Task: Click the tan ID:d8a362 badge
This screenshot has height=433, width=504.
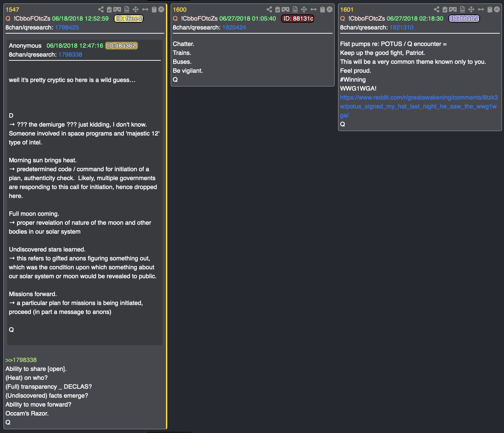Action: [122, 46]
